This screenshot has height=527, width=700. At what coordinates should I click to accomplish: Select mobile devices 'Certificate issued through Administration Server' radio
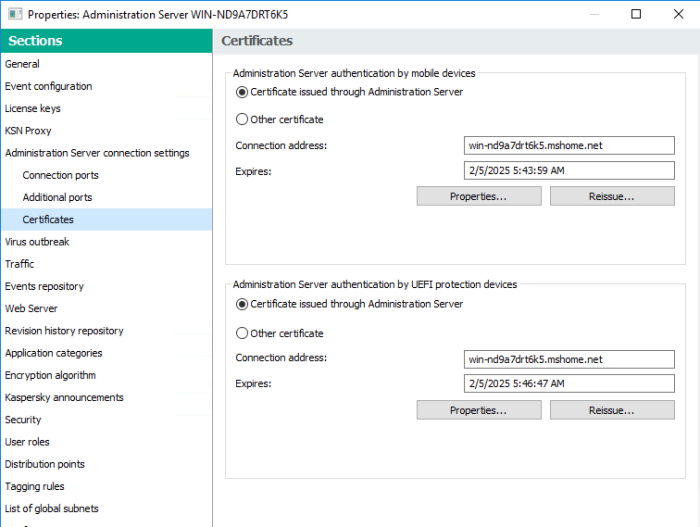pyautogui.click(x=241, y=92)
